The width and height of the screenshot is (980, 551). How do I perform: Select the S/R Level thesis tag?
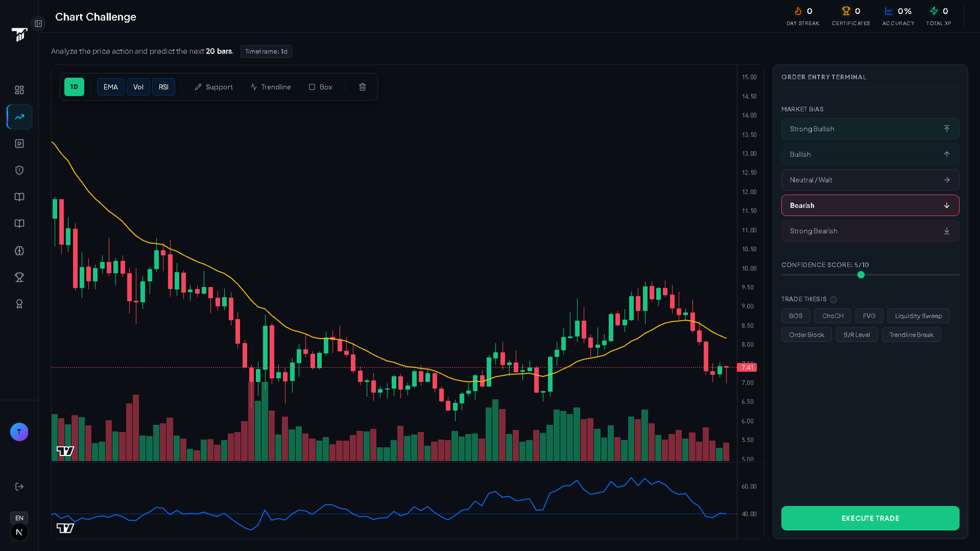(856, 335)
